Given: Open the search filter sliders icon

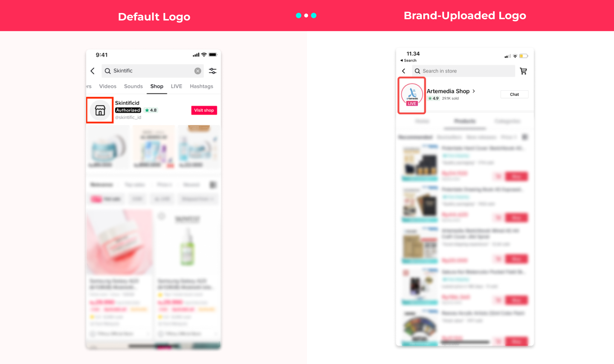Looking at the screenshot, I should 212,71.
